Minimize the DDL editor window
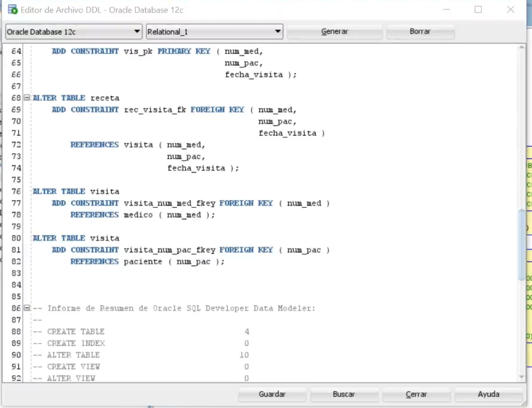Viewport: 532px width, 408px height. click(446, 9)
